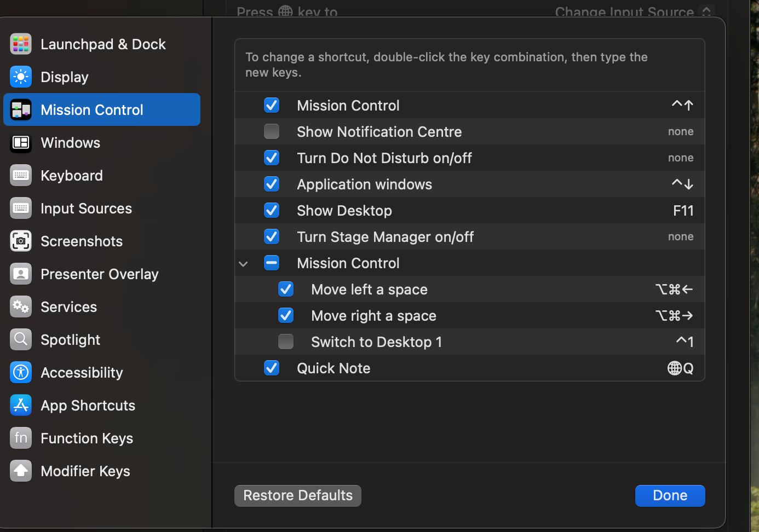Uncheck the Quick Note shortcut
This screenshot has height=532, width=759.
point(272,368)
